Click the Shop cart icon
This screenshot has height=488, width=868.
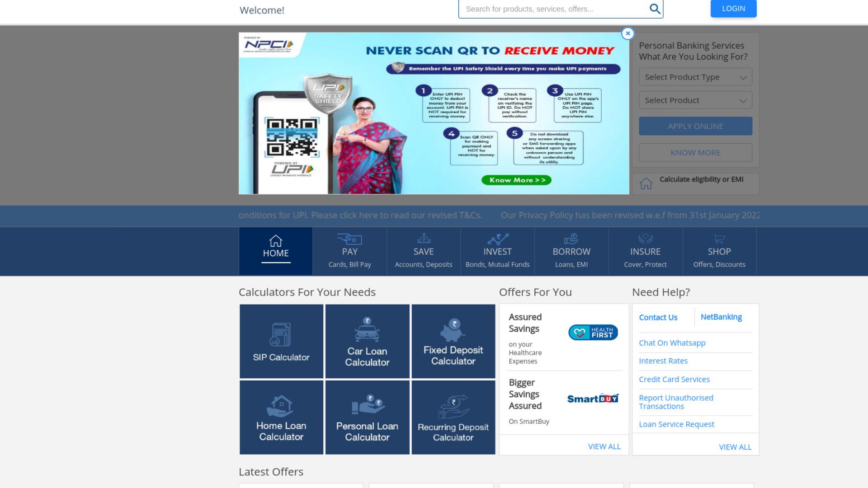point(719,239)
